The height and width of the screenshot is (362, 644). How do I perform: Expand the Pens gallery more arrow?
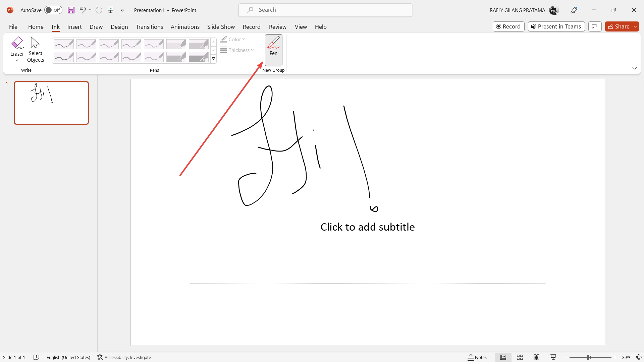pyautogui.click(x=213, y=59)
